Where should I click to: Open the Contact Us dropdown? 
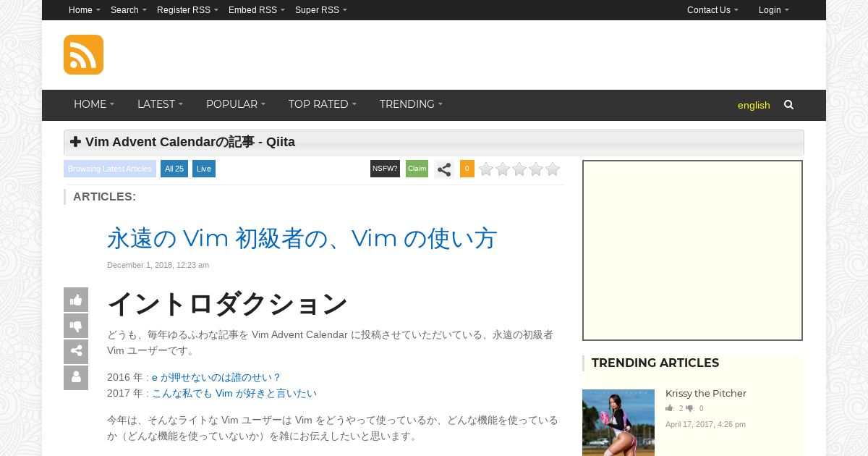point(712,10)
